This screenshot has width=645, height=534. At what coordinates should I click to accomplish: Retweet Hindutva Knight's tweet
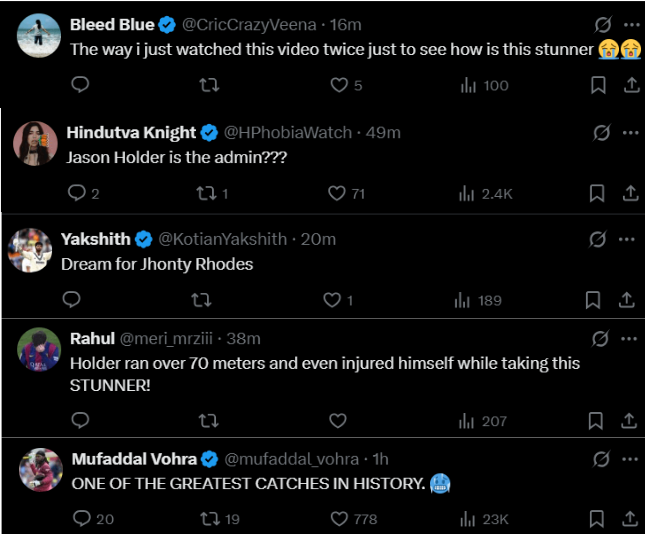tap(211, 193)
